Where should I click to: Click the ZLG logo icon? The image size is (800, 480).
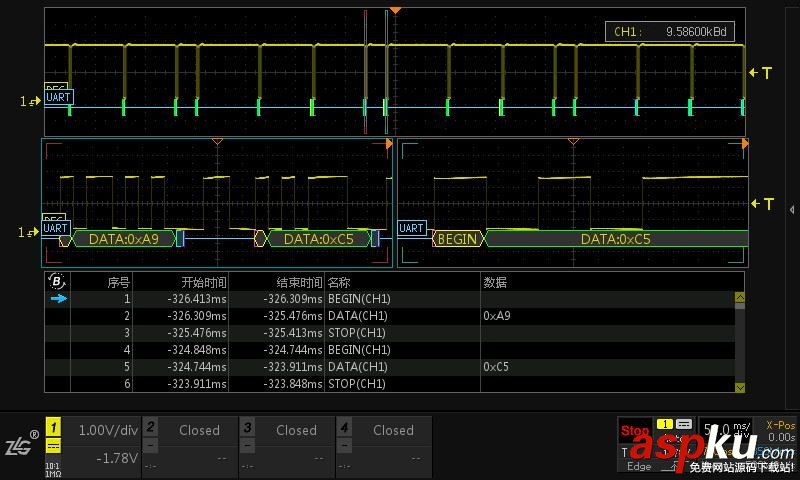point(22,444)
